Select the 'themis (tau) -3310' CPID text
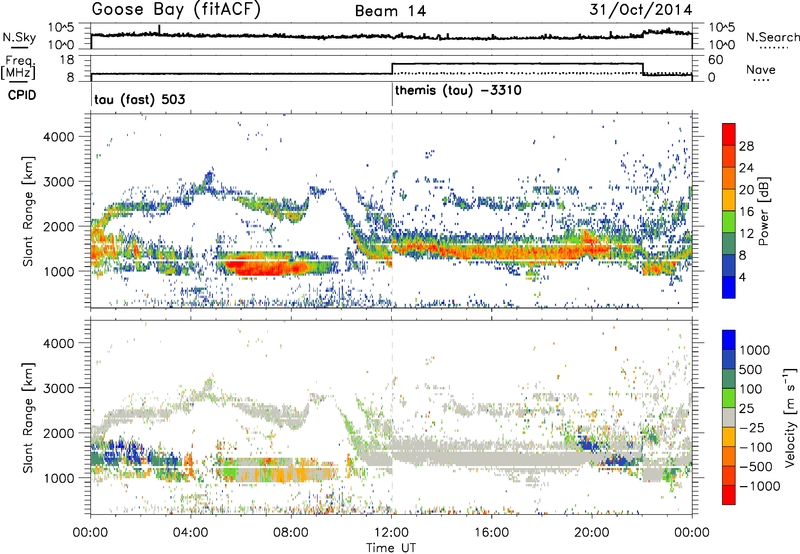Viewport: 800px width, 554px height. 458,91
